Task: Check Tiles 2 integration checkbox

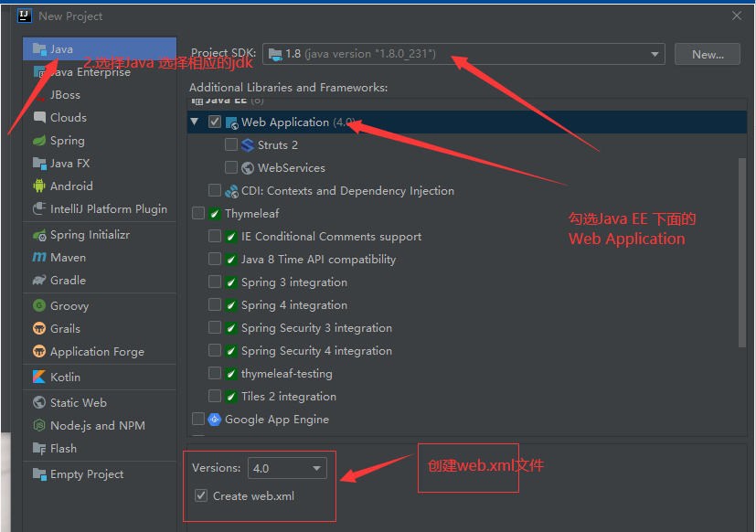Action: 215,396
